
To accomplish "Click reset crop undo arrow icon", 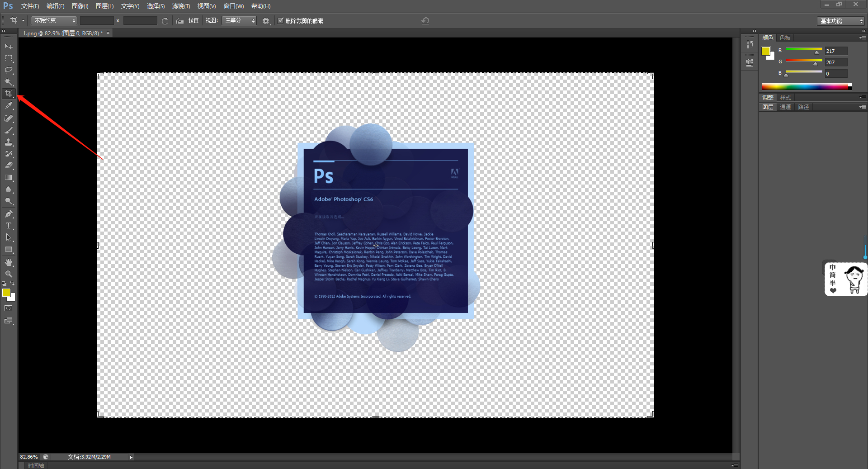I will pyautogui.click(x=425, y=21).
